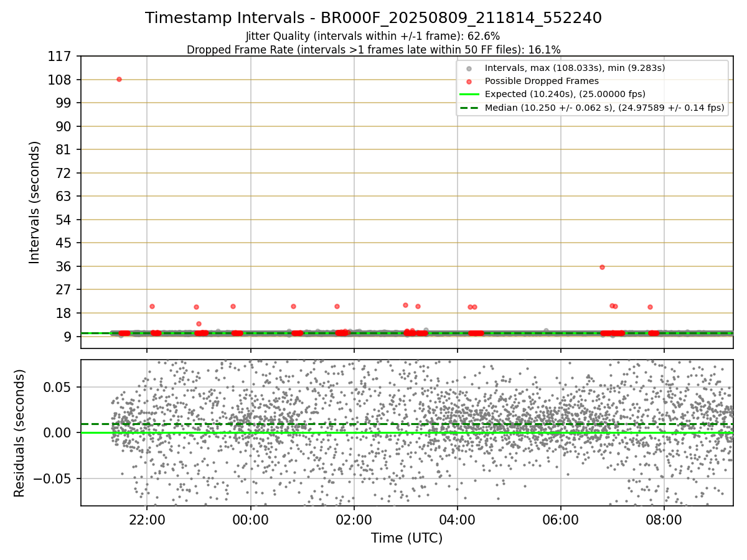The width and height of the screenshot is (747, 560).
Task: Click the 'Residuals (seconds)' y-axis label
Action: [x=20, y=433]
